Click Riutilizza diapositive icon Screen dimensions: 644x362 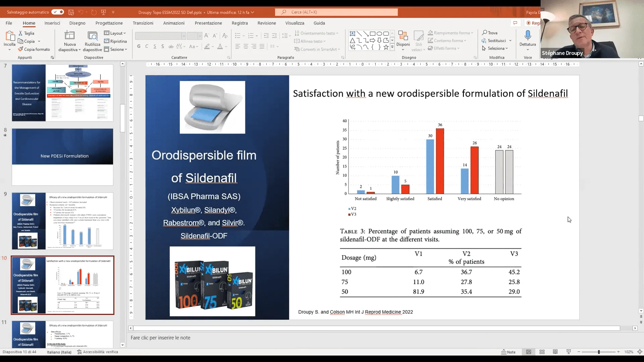[x=92, y=36]
